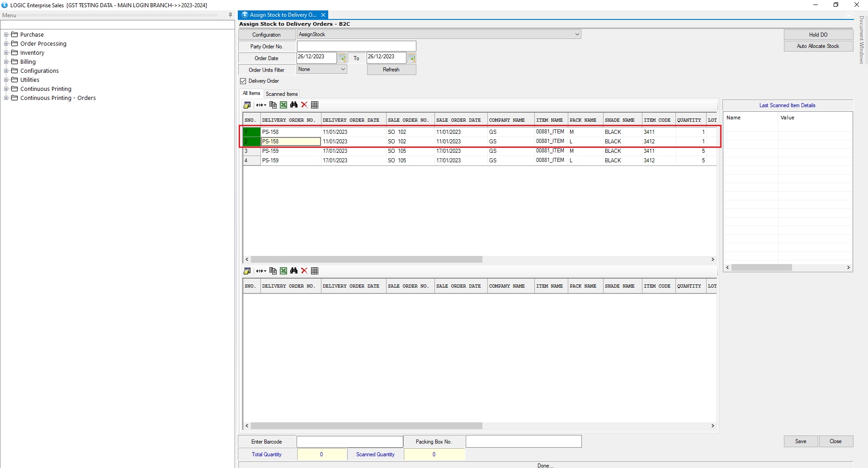Viewport: 868px width, 468px height.
Task: Open the Order Units Filter dropdown
Action: (x=343, y=69)
